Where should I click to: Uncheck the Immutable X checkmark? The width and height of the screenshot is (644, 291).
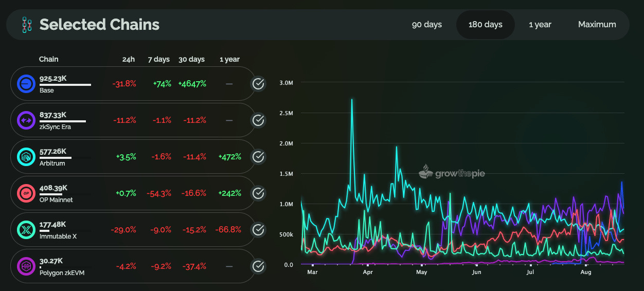point(258,230)
